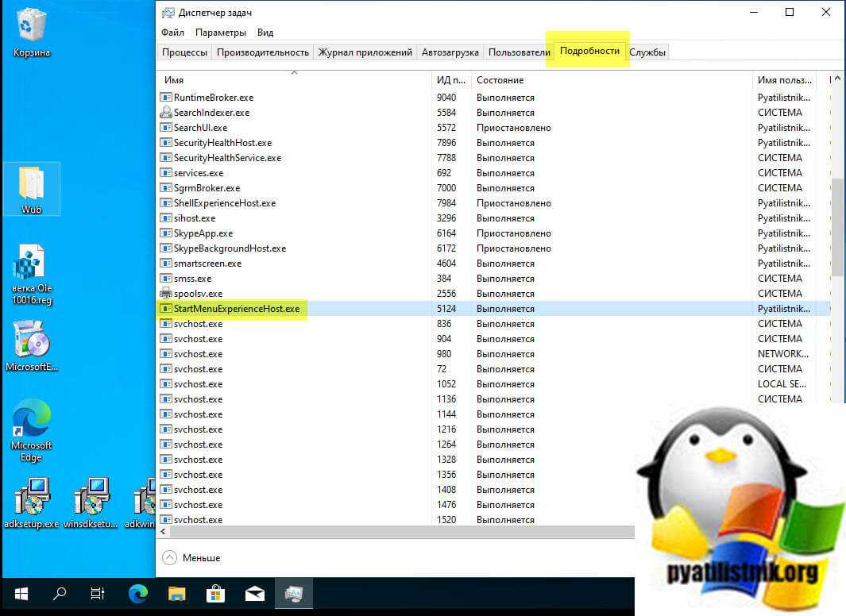Image resolution: width=846 pixels, height=616 pixels.
Task: Open File Explorer from taskbar
Action: pos(176,594)
